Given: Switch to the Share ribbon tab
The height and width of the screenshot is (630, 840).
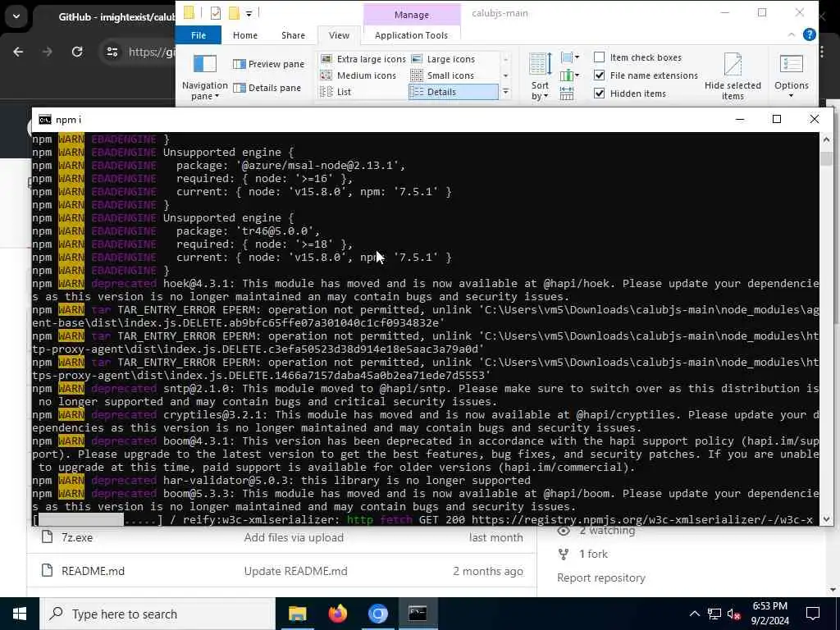Looking at the screenshot, I should pyautogui.click(x=293, y=35).
